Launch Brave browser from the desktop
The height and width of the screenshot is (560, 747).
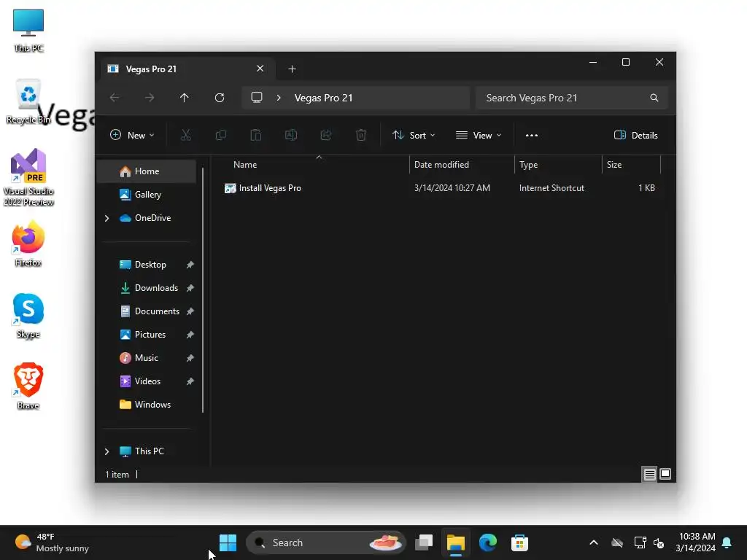click(28, 386)
